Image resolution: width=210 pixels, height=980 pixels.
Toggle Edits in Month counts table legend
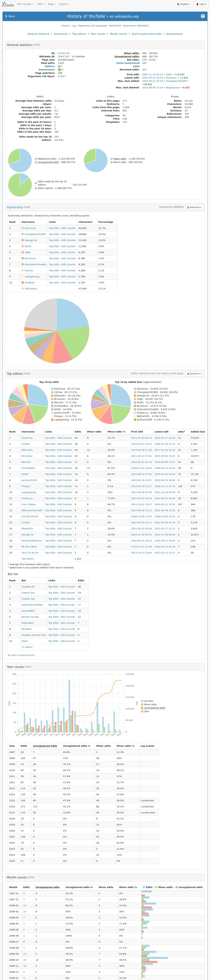148,887
